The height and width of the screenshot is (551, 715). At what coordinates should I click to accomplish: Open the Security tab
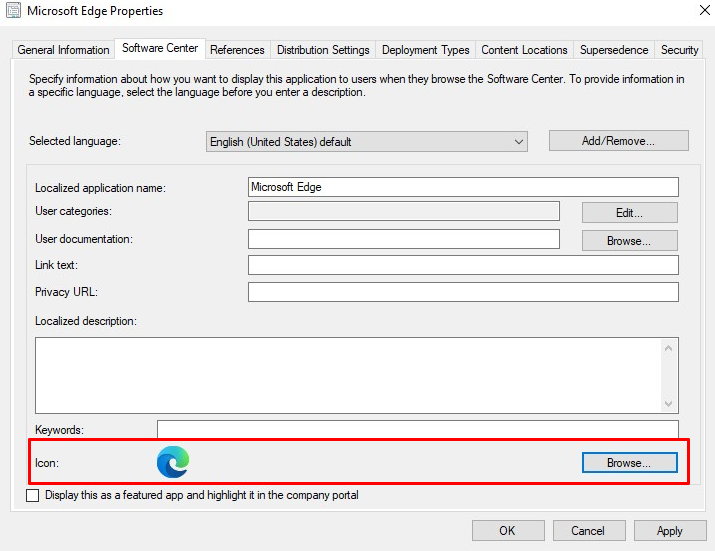679,50
